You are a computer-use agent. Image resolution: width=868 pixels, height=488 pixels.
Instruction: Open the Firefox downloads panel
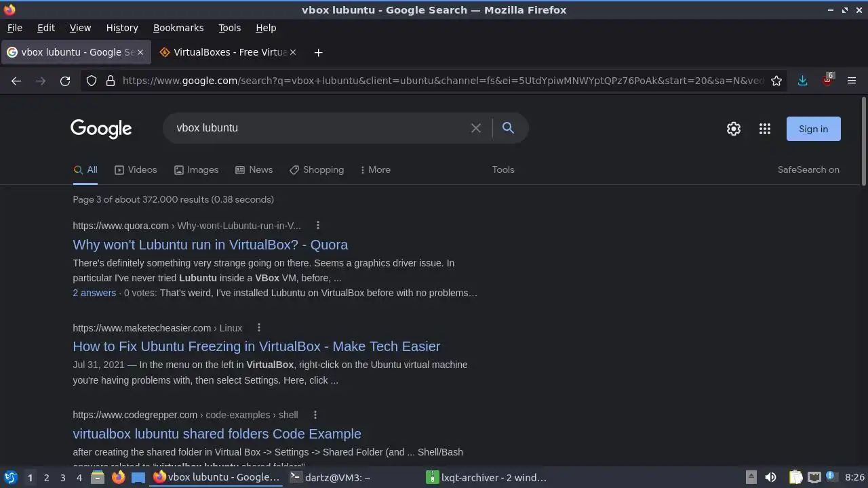point(802,81)
